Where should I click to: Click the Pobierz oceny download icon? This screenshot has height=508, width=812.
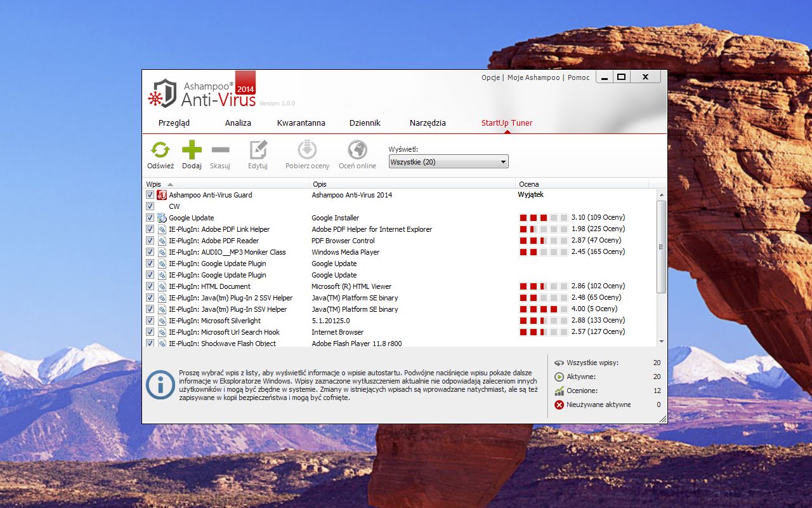(307, 150)
